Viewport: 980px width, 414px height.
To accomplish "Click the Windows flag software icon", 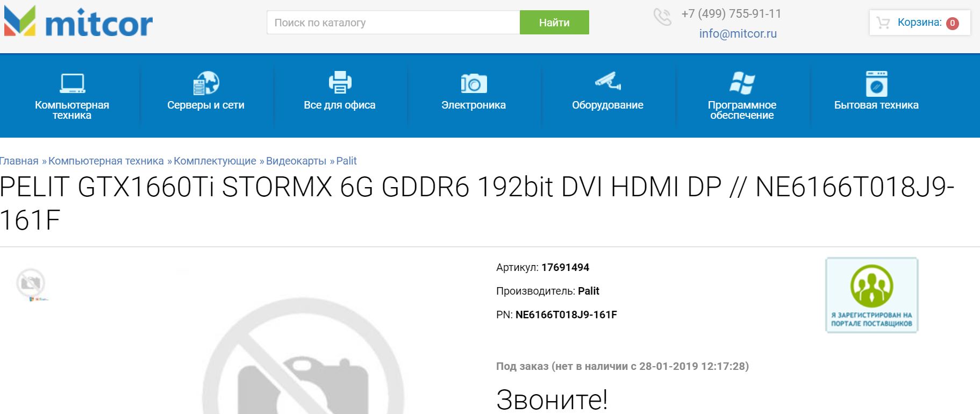I will coord(742,83).
